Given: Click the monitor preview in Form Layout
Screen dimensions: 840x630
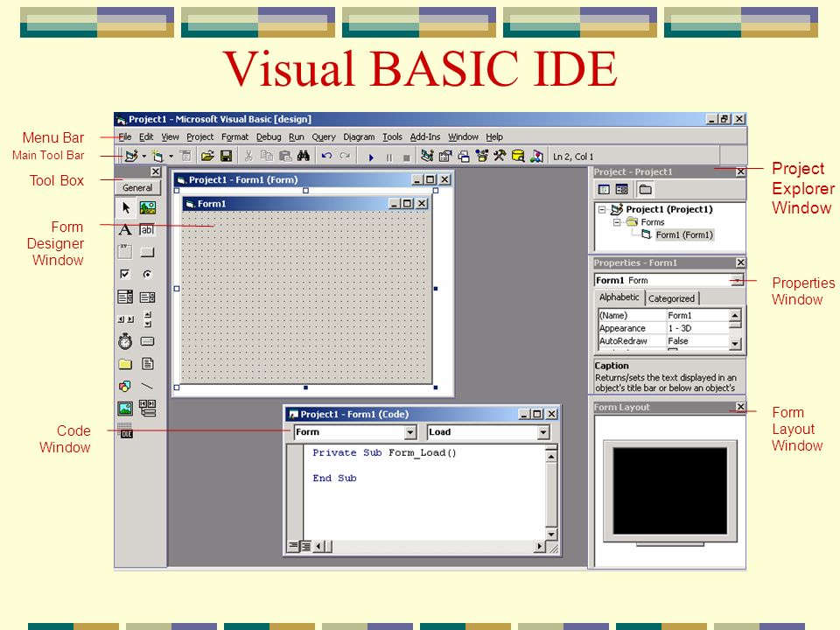Looking at the screenshot, I should [670, 492].
